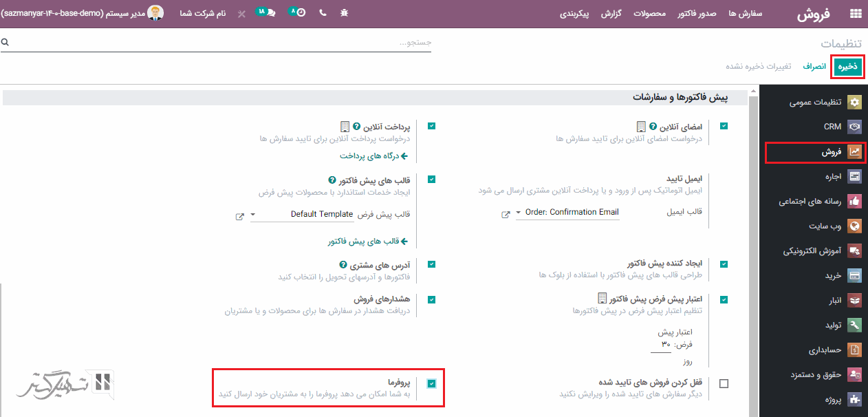Click the ذخیره save button
This screenshot has width=868, height=417.
click(847, 66)
